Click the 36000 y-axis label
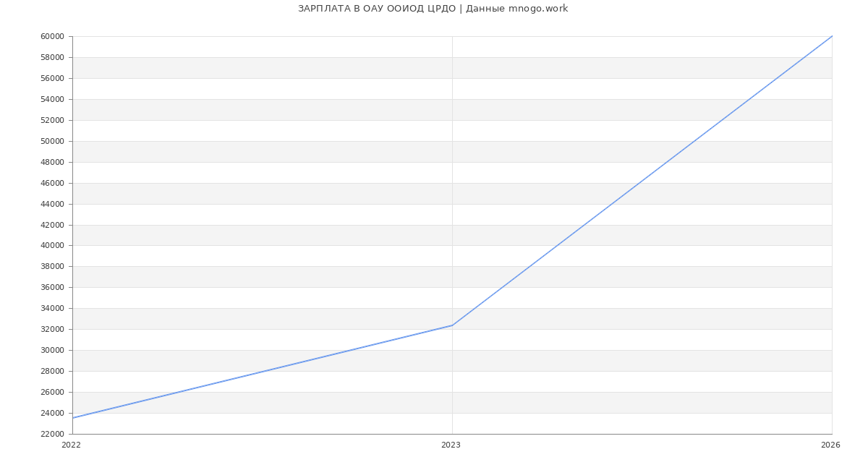The image size is (868, 470). (x=53, y=288)
